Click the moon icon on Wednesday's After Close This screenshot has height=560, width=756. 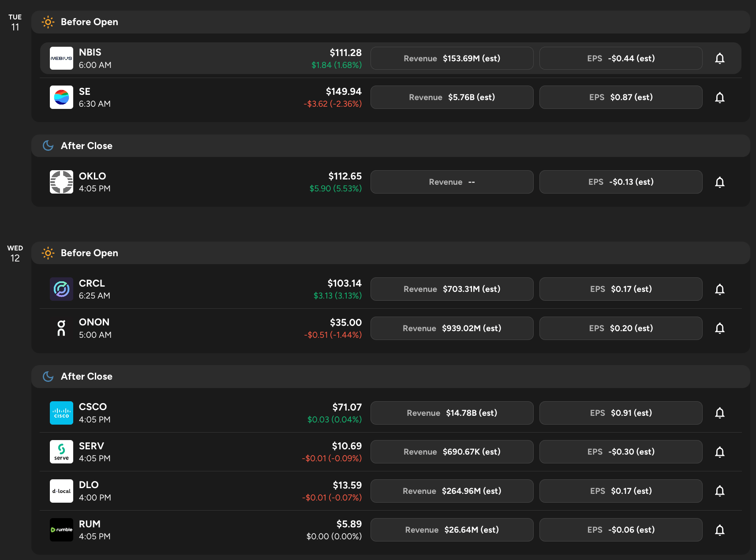(x=48, y=376)
